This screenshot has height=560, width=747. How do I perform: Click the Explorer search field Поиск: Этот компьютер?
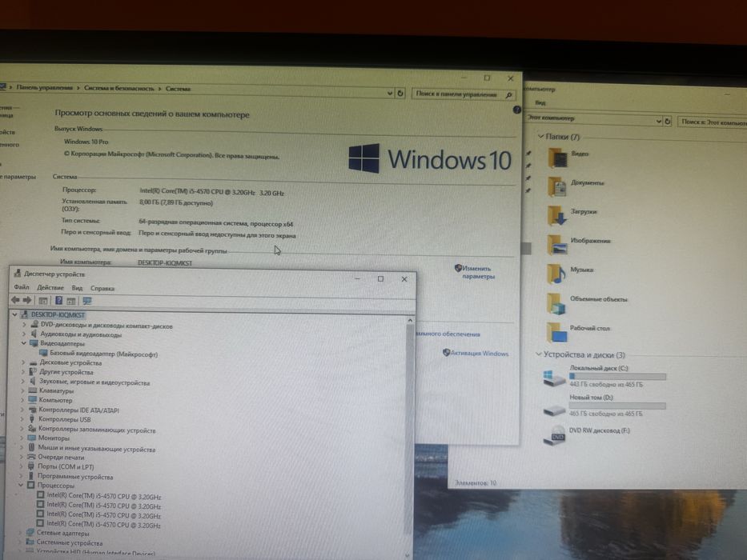pos(713,122)
